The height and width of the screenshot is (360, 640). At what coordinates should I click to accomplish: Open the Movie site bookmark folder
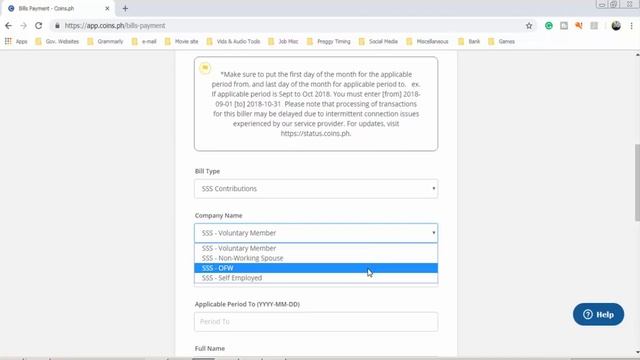[182, 41]
